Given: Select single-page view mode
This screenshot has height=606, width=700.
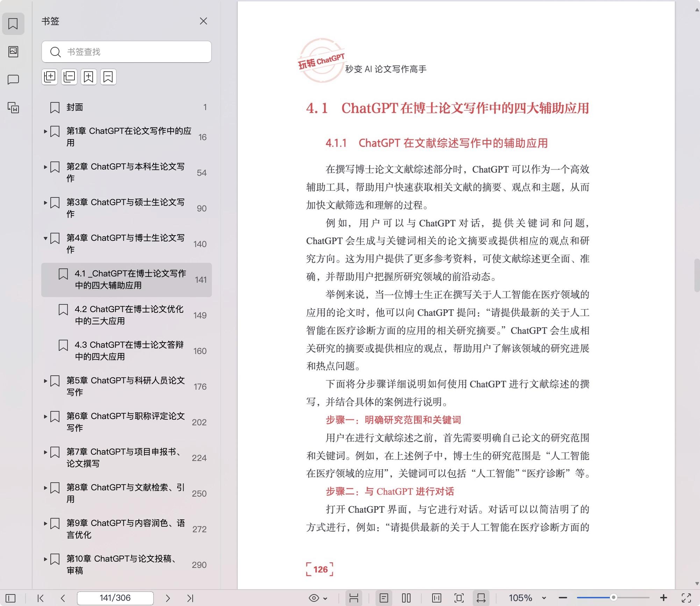Looking at the screenshot, I should [x=384, y=598].
